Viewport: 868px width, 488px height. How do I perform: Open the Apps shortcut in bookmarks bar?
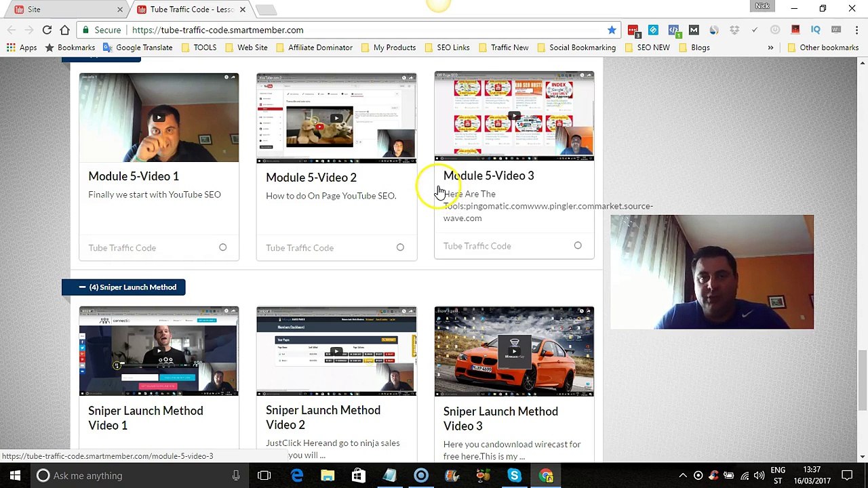coord(22,47)
